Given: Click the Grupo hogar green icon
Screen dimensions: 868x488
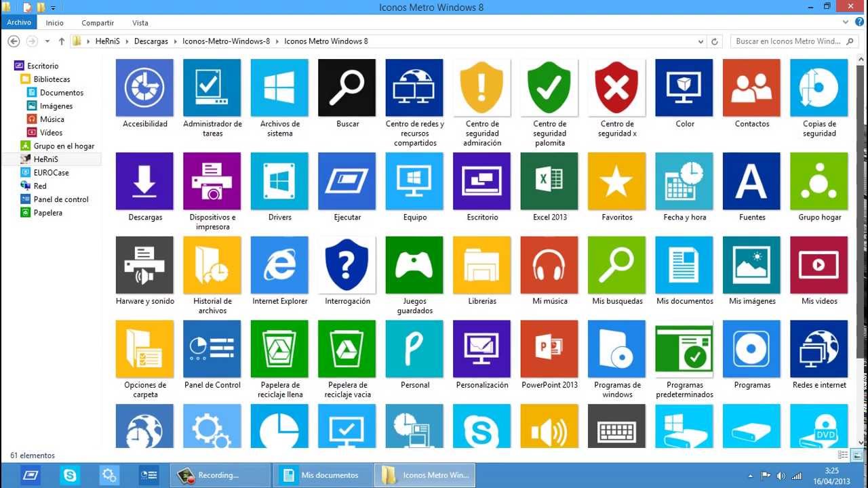Looking at the screenshot, I should pos(819,181).
